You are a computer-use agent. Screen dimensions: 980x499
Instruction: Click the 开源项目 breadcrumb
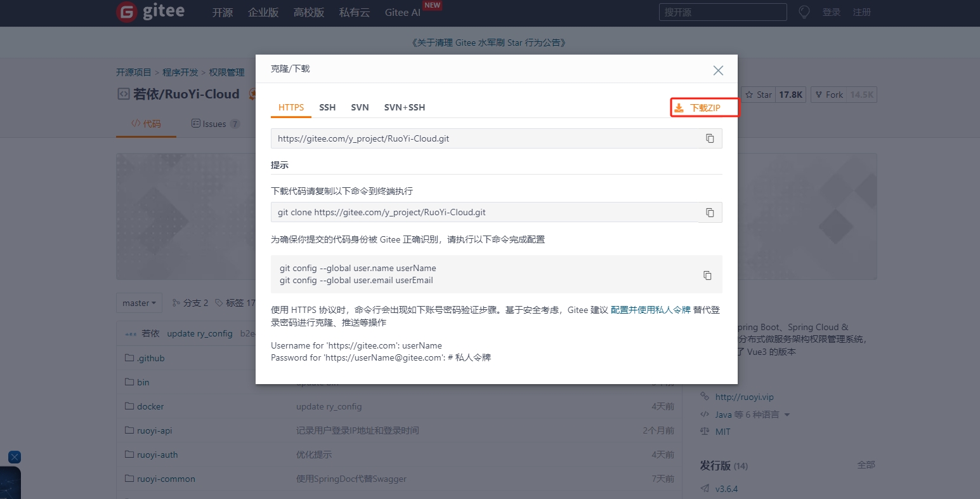(x=134, y=72)
